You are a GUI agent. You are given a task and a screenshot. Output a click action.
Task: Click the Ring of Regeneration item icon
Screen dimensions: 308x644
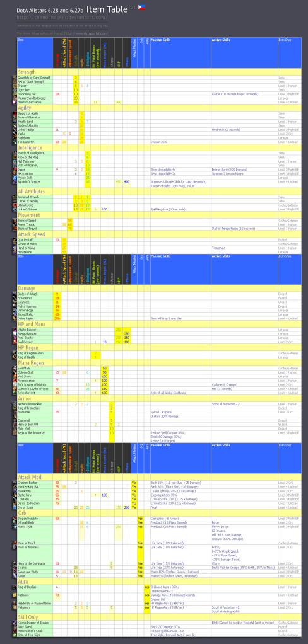[15, 354]
